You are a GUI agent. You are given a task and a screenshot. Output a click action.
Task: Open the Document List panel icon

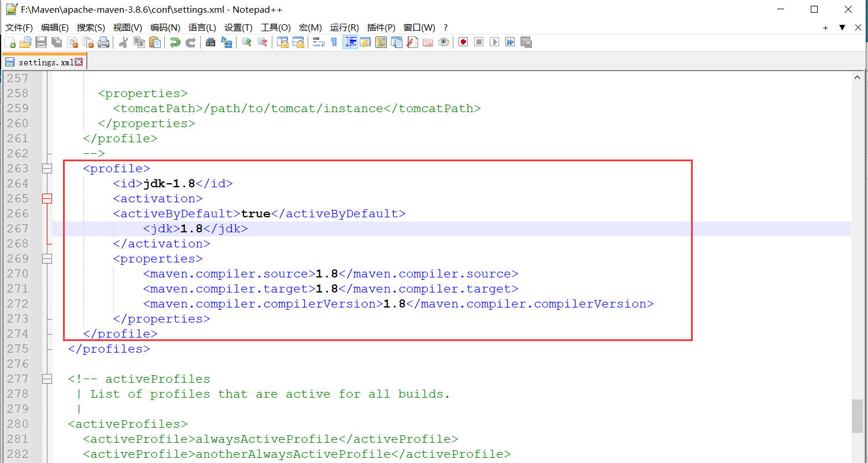397,42
